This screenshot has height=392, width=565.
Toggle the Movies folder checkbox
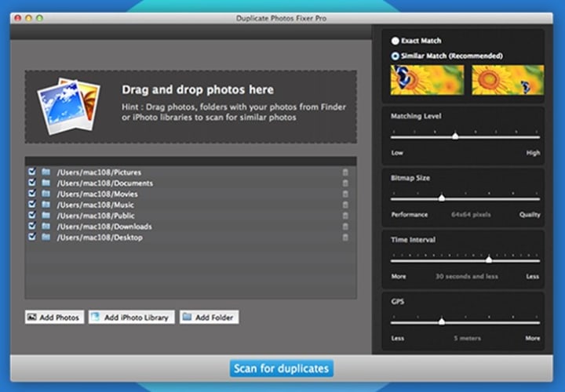32,193
